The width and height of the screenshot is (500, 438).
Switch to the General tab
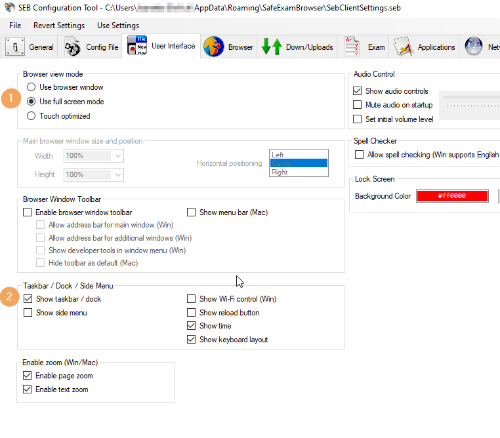click(x=29, y=47)
